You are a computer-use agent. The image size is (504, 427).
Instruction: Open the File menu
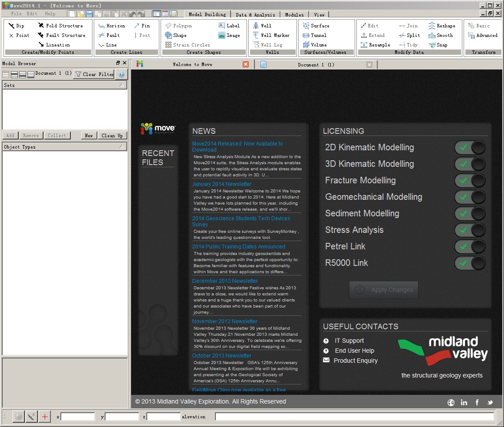[x=16, y=13]
